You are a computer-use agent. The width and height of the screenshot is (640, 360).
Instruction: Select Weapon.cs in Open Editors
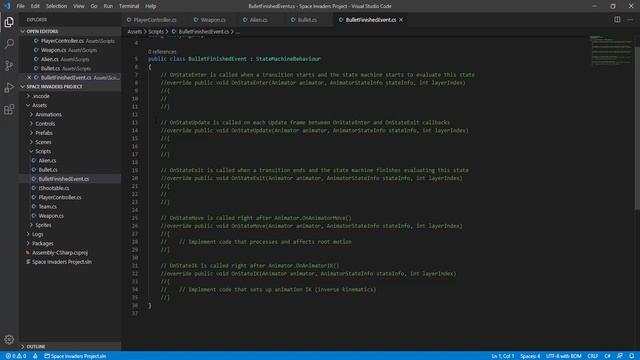click(70, 50)
